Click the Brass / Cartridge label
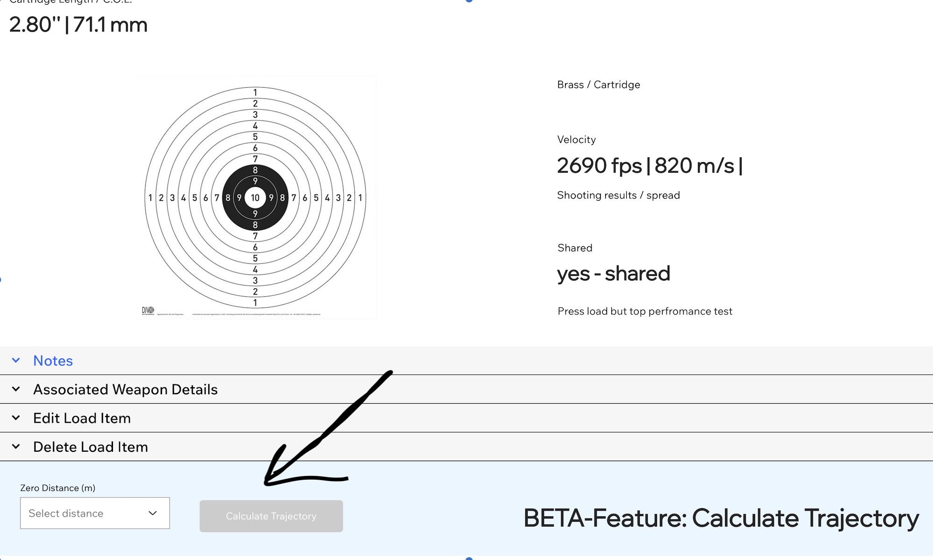 point(599,84)
